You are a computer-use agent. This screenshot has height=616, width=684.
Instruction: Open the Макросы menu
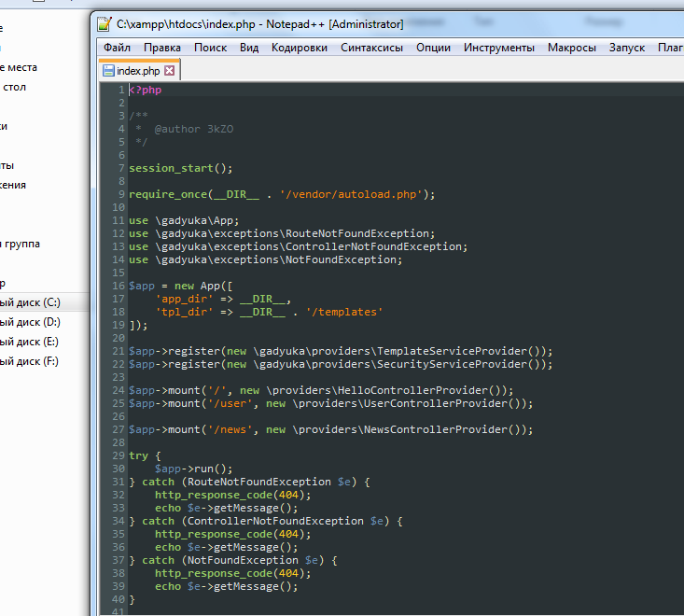coord(571,48)
